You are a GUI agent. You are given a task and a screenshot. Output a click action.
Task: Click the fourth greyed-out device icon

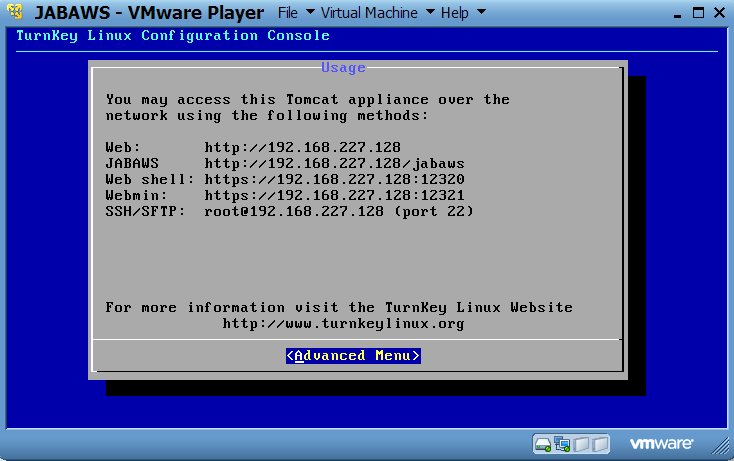tap(600, 443)
